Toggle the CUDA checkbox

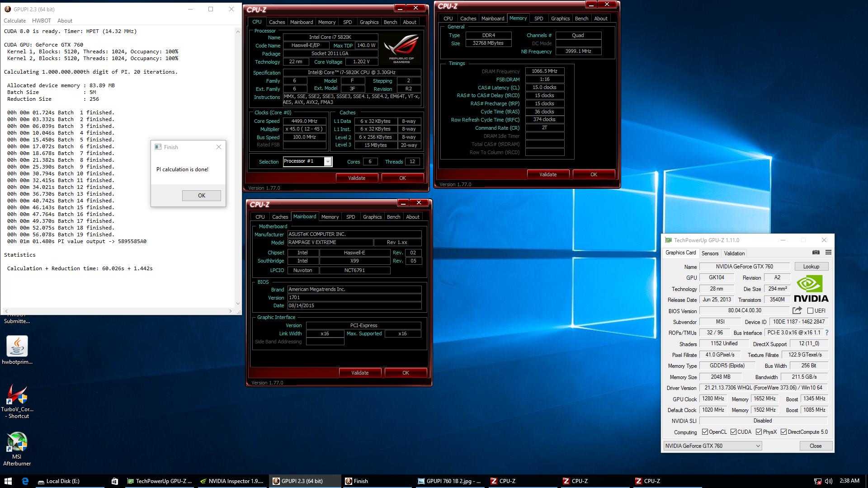733,432
